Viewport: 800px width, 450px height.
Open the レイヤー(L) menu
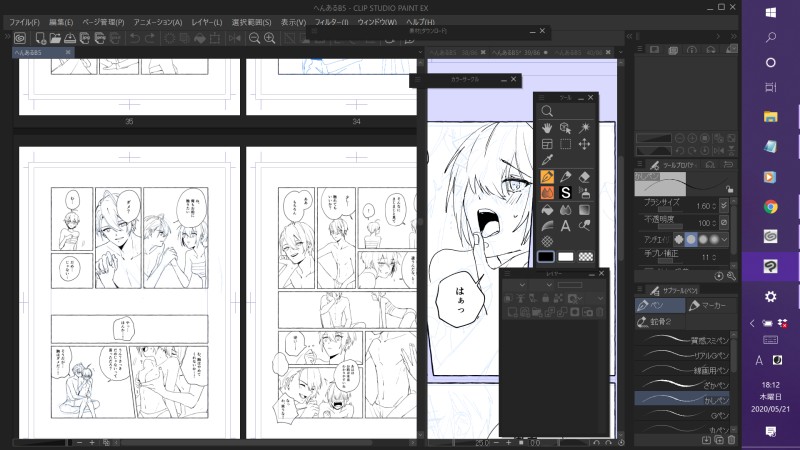pos(207,22)
